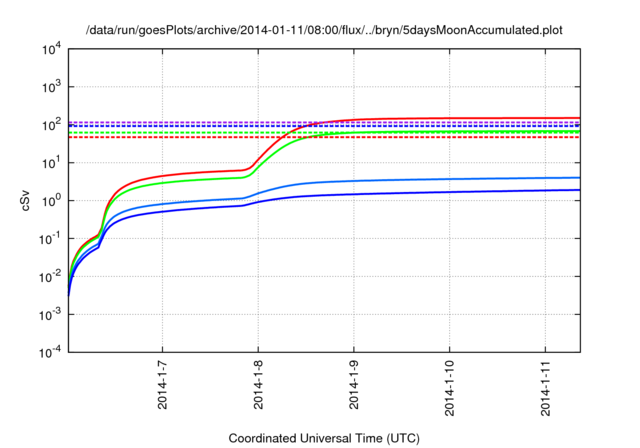Click the 10^3 y-axis tick label
640x448 pixels.
point(50,87)
